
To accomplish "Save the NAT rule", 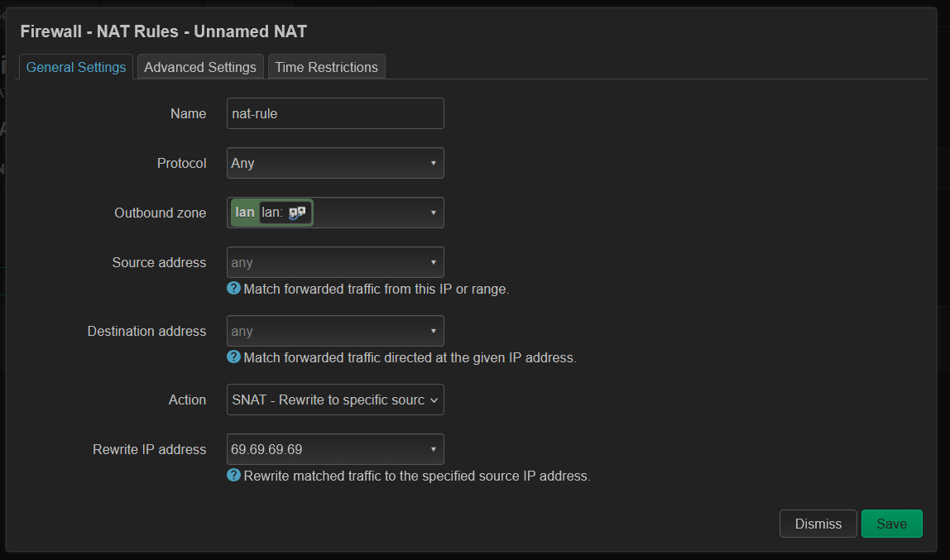I will [x=891, y=524].
